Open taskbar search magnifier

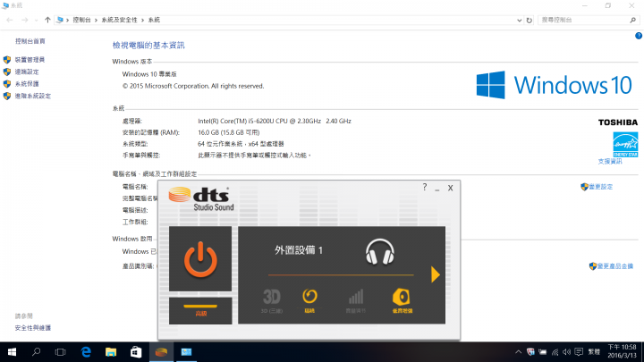click(36, 352)
